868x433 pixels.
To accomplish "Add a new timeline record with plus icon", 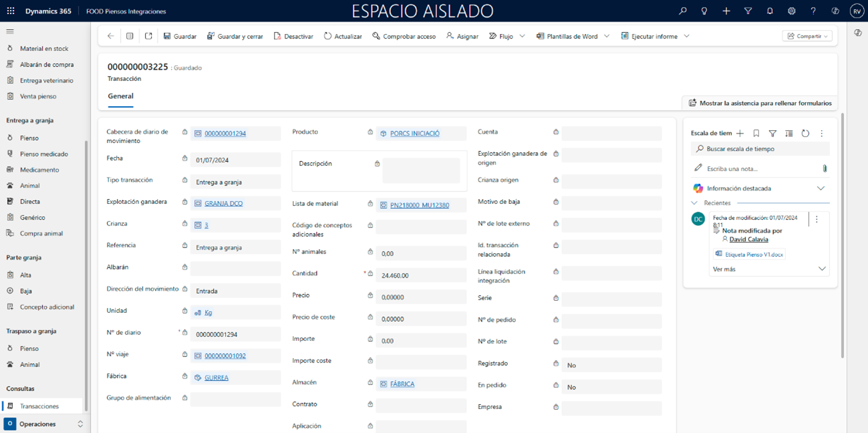I will tap(740, 134).
